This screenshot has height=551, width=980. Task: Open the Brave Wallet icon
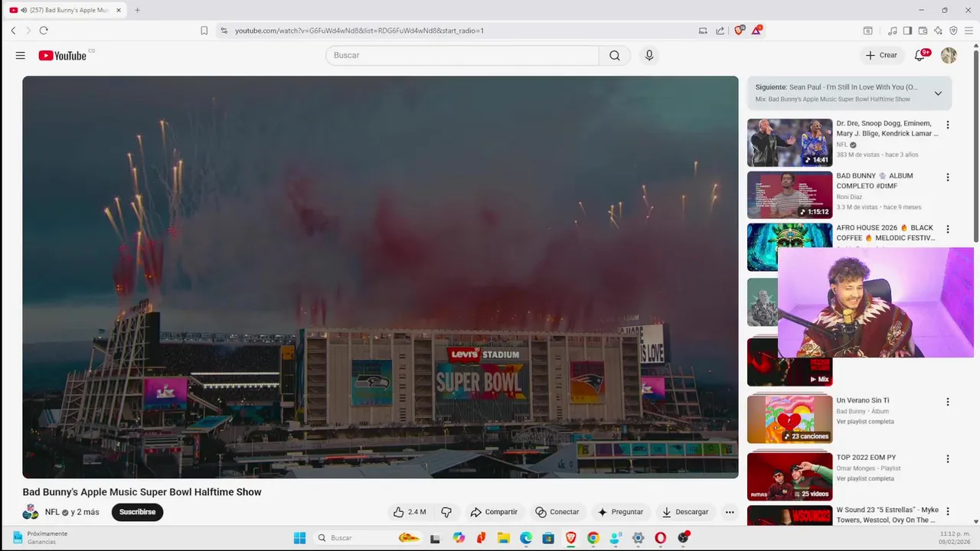click(x=923, y=31)
